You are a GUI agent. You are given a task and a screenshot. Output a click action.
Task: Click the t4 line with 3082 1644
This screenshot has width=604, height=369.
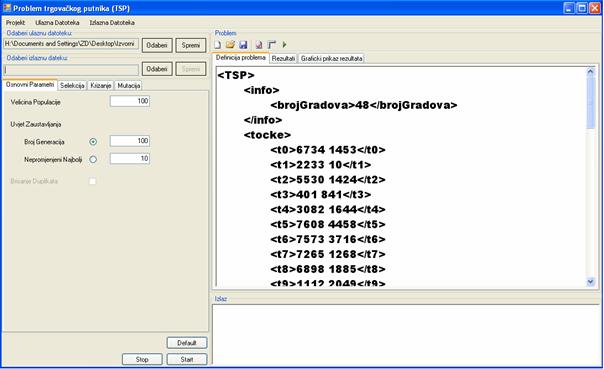(328, 210)
